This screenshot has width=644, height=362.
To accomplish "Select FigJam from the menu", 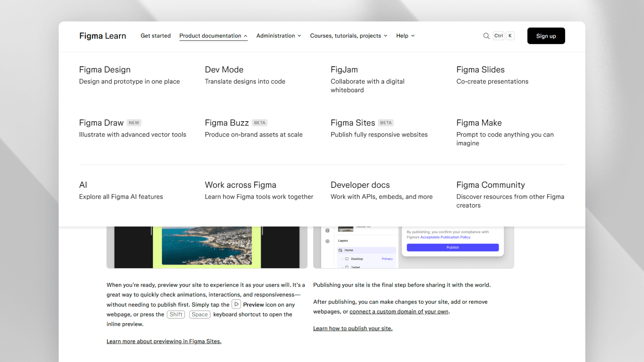I will 344,70.
